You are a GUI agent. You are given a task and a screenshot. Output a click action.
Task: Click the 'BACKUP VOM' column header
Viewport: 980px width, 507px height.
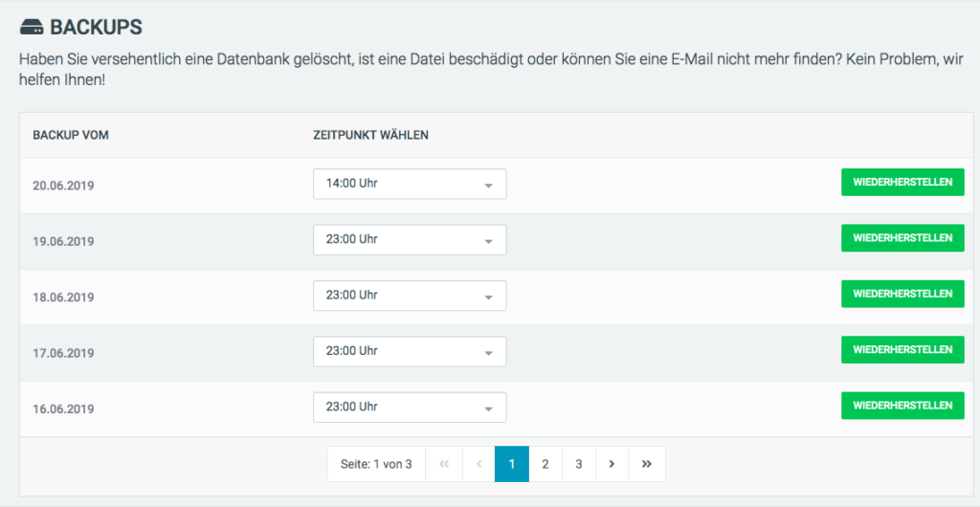click(71, 135)
